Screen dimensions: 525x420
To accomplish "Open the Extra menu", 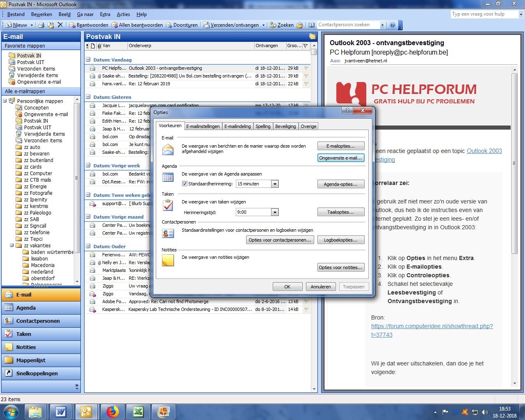I will click(x=105, y=14).
